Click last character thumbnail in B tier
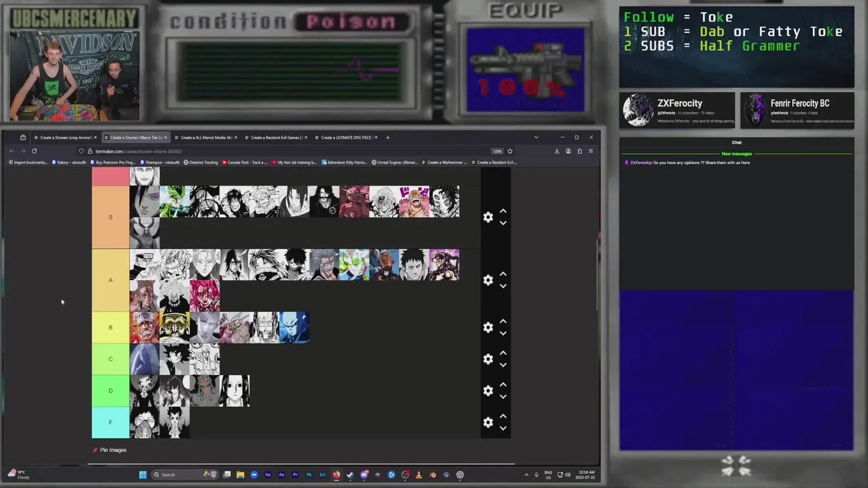868x488 pixels. [294, 327]
